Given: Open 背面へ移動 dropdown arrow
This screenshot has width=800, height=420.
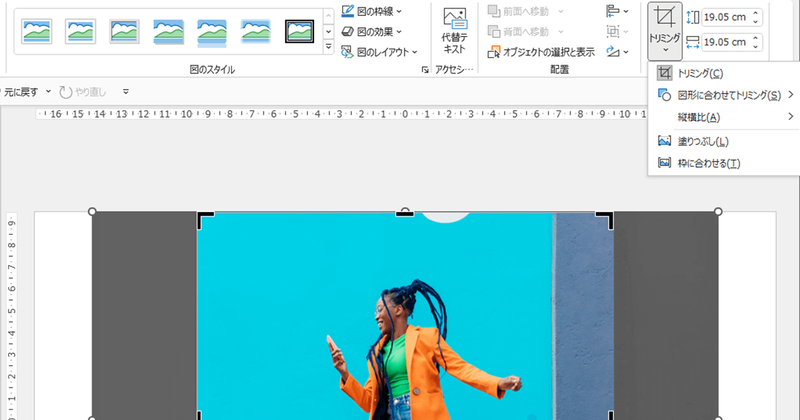Looking at the screenshot, I should coord(561,32).
